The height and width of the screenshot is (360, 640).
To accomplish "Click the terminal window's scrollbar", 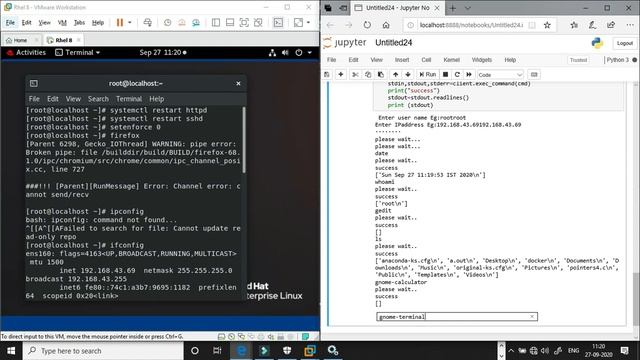I will coord(244,140).
